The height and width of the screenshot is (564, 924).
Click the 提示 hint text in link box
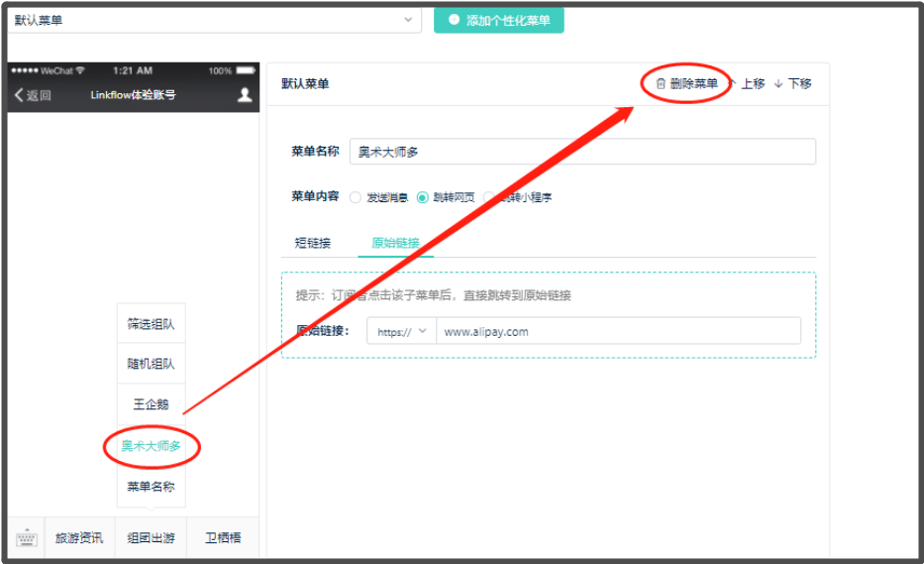[x=433, y=295]
